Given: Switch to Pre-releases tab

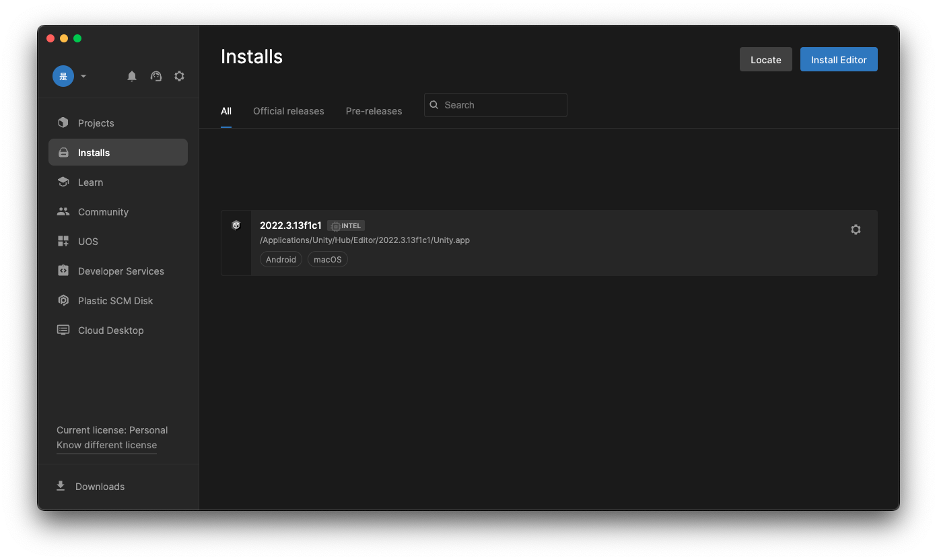Looking at the screenshot, I should tap(374, 111).
